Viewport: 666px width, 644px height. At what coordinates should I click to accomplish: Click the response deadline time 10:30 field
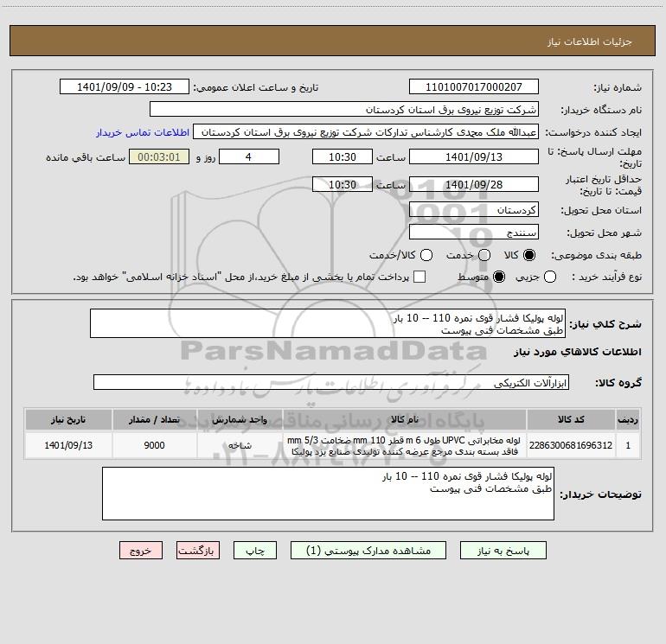coord(343,156)
